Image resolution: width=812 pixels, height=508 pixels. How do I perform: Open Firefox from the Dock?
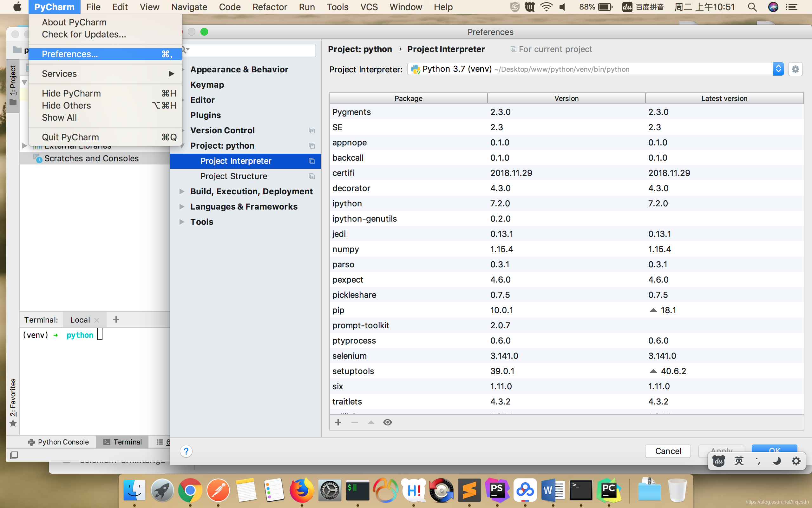click(302, 490)
